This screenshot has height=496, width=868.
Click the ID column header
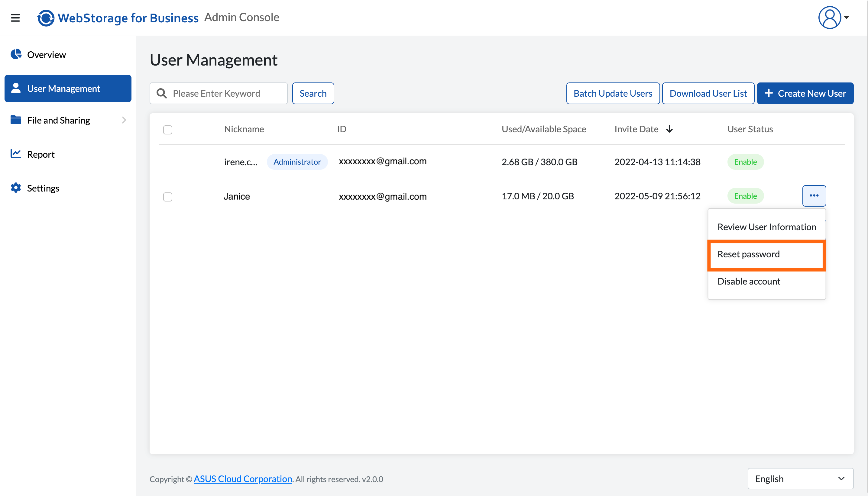pyautogui.click(x=342, y=129)
